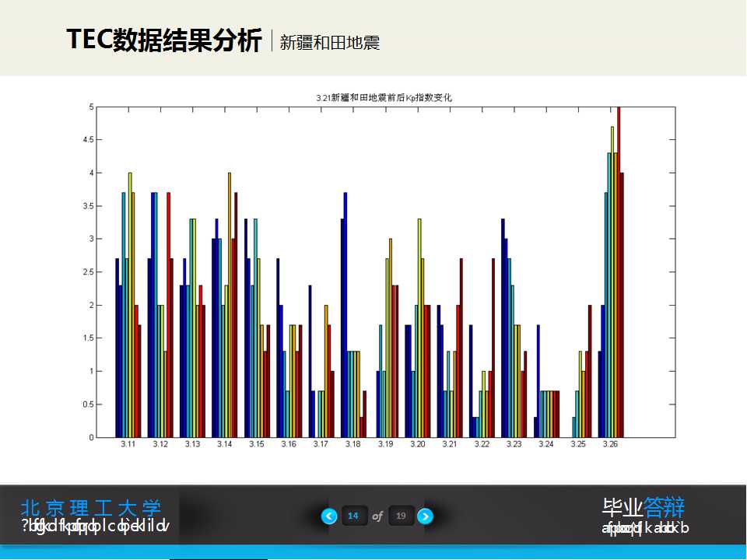Click the previous slide arrow button
The width and height of the screenshot is (747, 560).
[x=328, y=516]
